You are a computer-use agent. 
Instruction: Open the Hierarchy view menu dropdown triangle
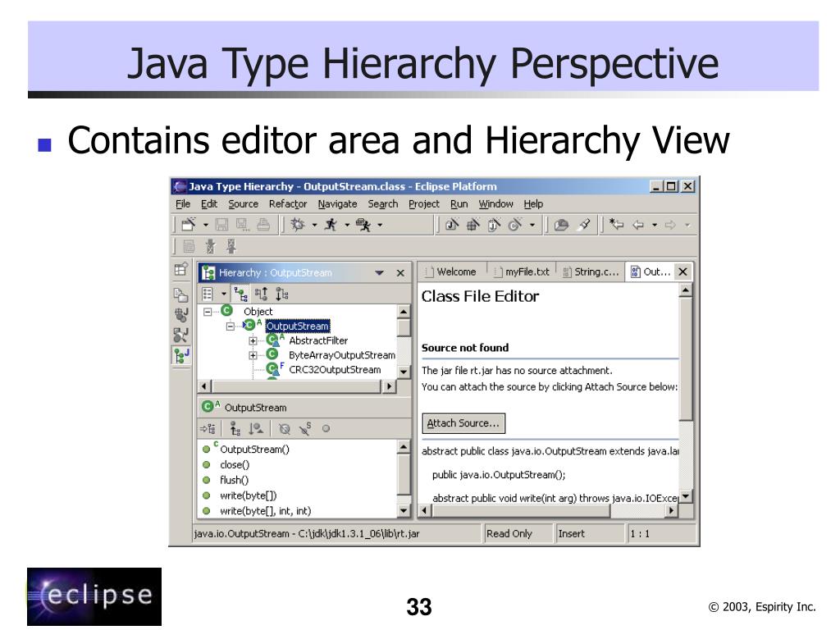click(x=379, y=273)
